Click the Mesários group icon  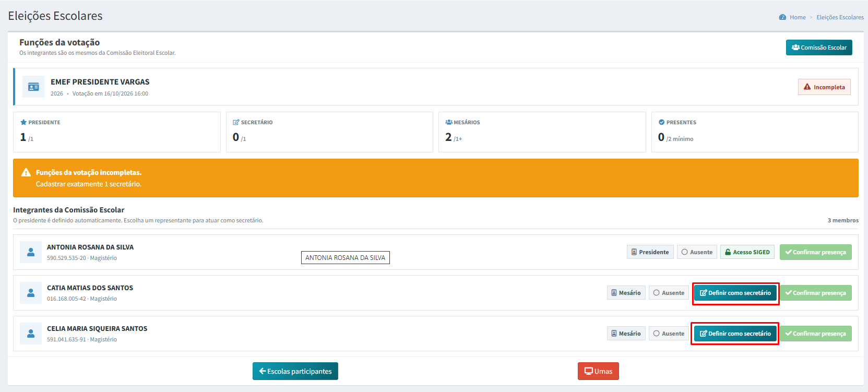tap(449, 122)
